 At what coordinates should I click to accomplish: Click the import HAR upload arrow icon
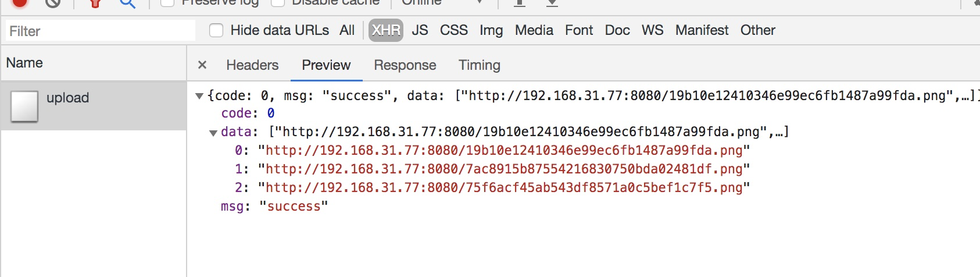coord(520,3)
